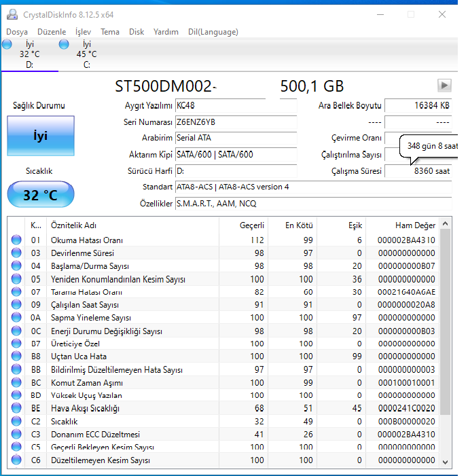468x476 pixels.
Task: Click the CrystalDiskInfo app icon in title bar
Action: click(x=12, y=14)
